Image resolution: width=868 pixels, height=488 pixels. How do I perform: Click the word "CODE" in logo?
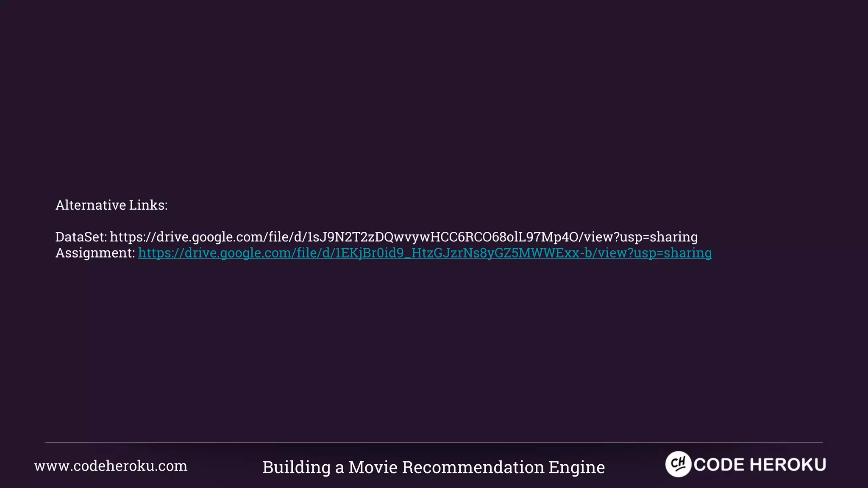[719, 465]
